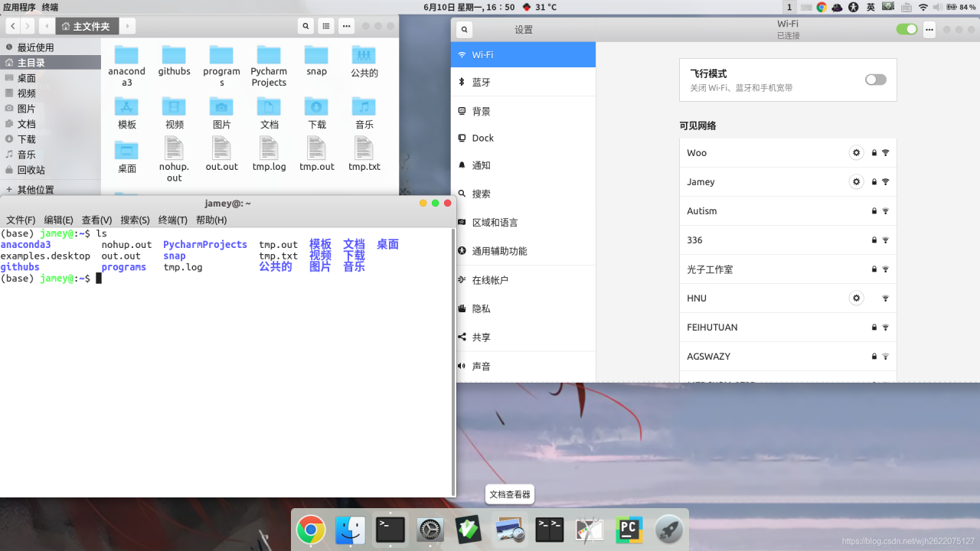Open the Wi-Fi three-dot options menu
The height and width of the screenshot is (551, 980).
coord(929,30)
